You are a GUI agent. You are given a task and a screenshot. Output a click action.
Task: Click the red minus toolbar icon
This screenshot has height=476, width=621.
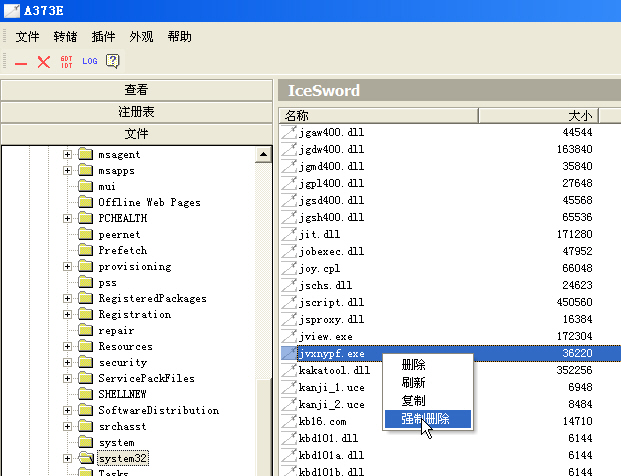point(21,63)
